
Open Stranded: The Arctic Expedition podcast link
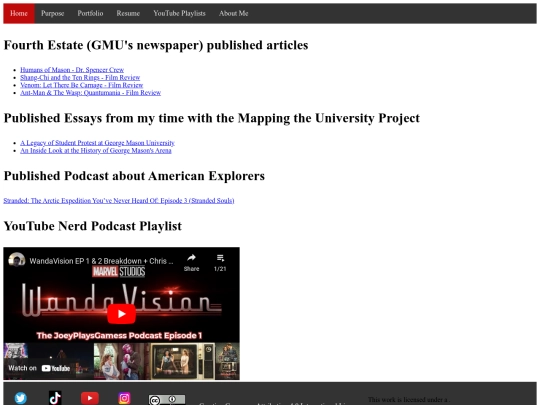click(x=119, y=200)
